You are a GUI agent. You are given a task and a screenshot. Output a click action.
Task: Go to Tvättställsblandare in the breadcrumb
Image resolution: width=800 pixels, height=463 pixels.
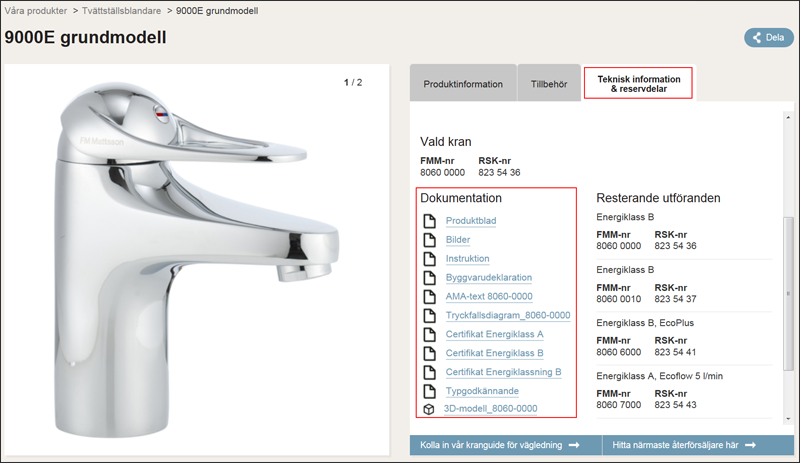pyautogui.click(x=121, y=11)
